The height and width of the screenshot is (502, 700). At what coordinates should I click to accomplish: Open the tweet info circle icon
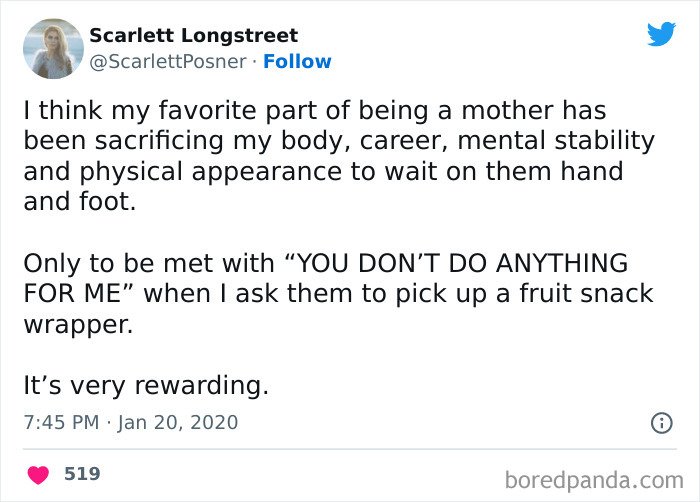pyautogui.click(x=661, y=423)
